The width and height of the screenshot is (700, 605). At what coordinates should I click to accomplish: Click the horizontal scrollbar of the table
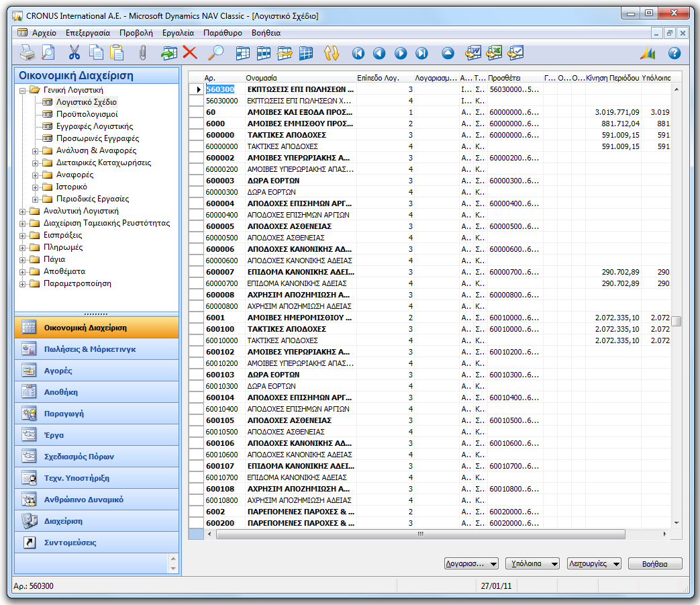[421, 534]
